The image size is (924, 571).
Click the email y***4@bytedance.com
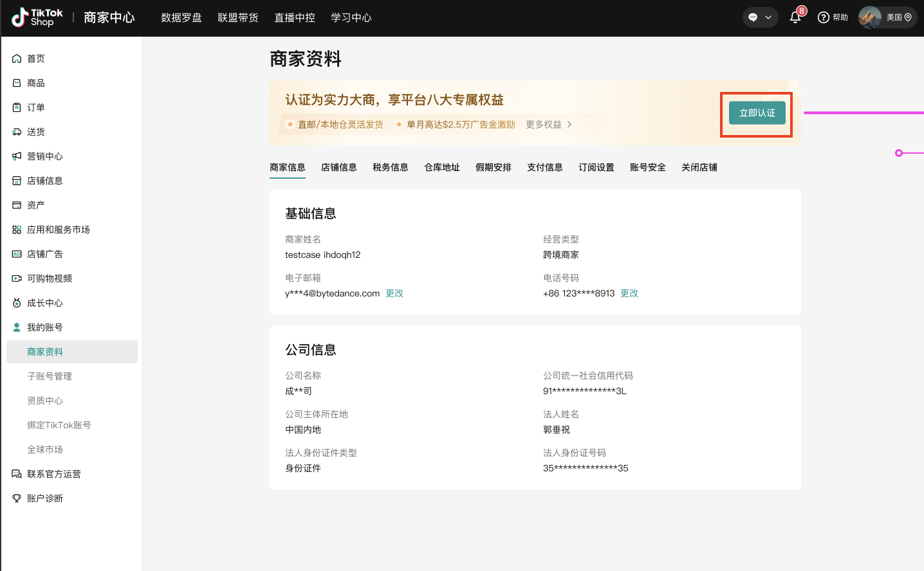coord(333,293)
